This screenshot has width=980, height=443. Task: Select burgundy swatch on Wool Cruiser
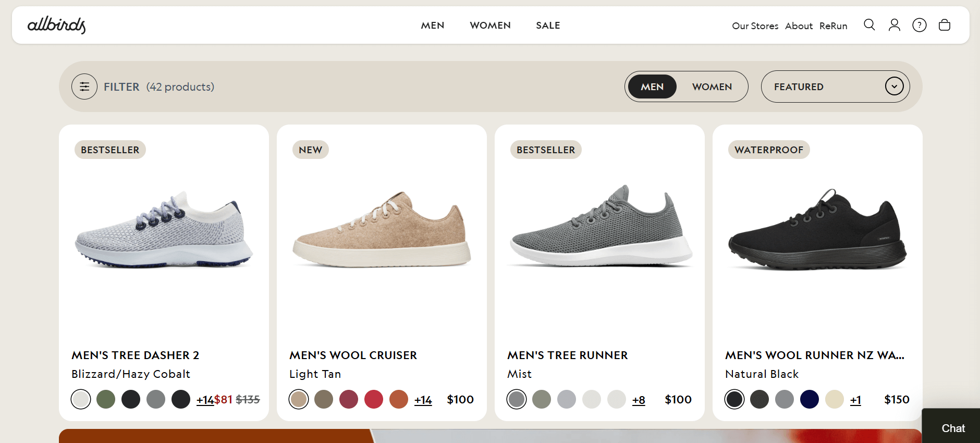pyautogui.click(x=349, y=399)
